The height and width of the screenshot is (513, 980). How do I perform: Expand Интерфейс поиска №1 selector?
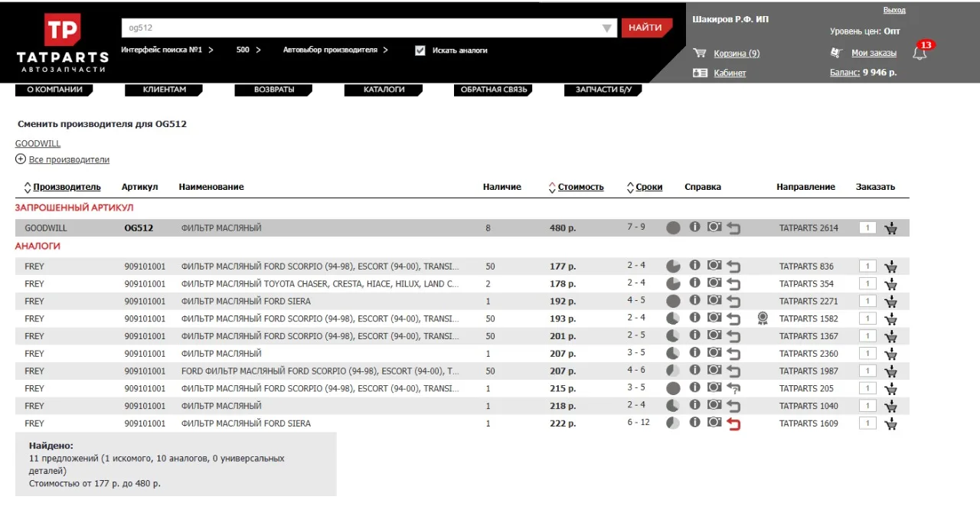coord(167,50)
